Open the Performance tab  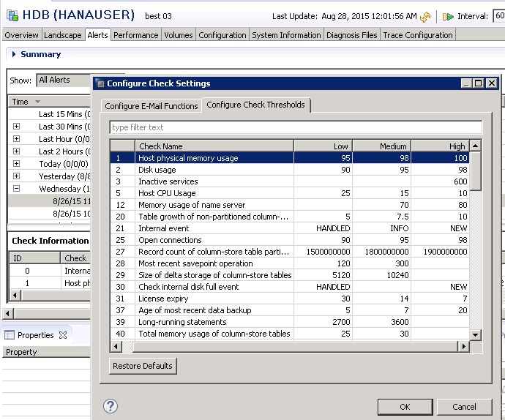point(136,35)
